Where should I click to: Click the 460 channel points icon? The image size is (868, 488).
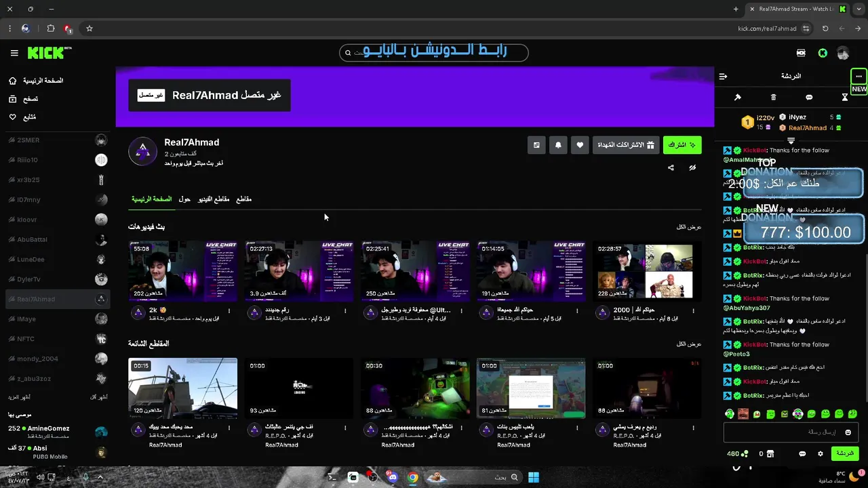(745, 454)
